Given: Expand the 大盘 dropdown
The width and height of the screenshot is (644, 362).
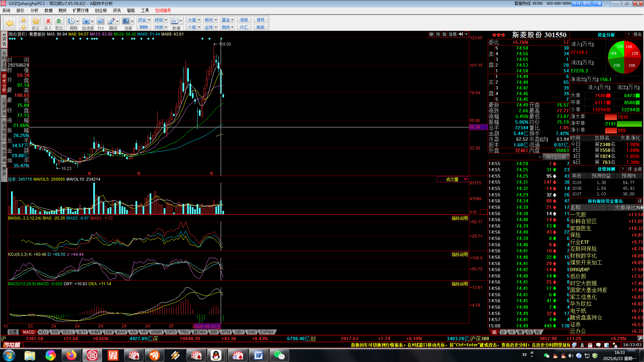Looking at the screenshot, I should [x=199, y=20].
